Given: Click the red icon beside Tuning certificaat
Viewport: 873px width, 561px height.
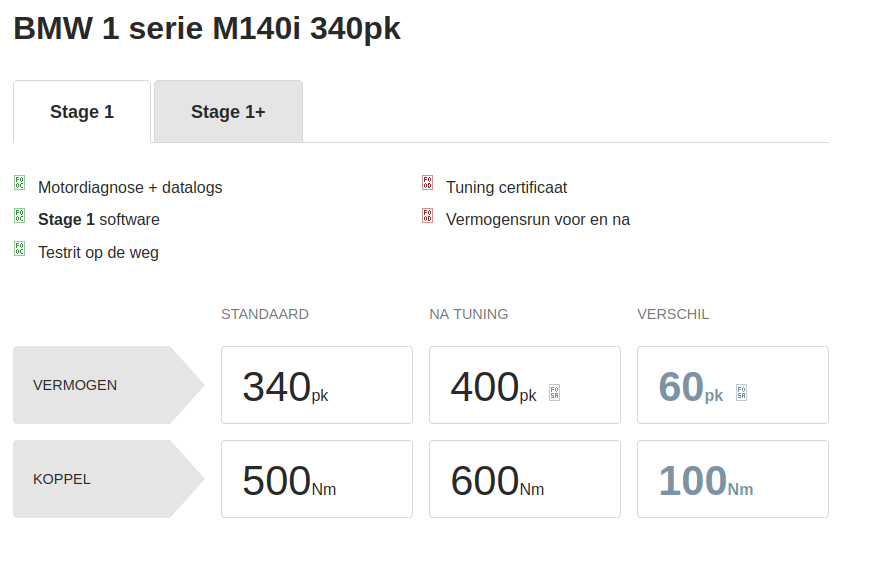Looking at the screenshot, I should (427, 183).
